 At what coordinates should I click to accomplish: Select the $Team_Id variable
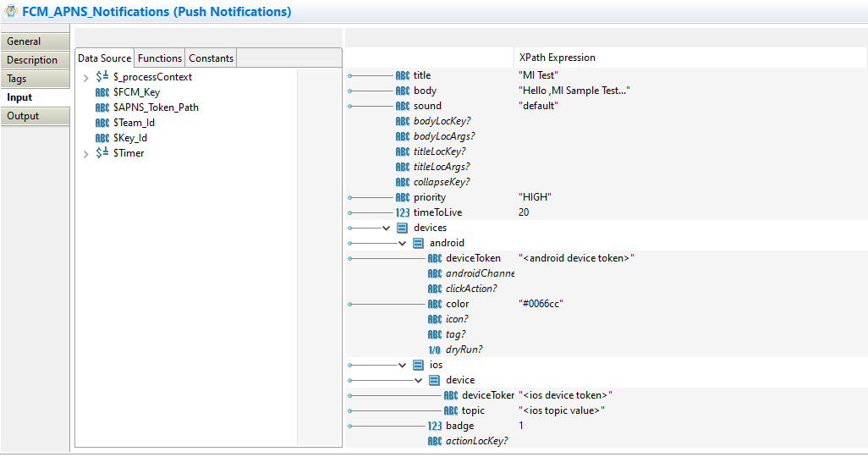click(x=134, y=123)
